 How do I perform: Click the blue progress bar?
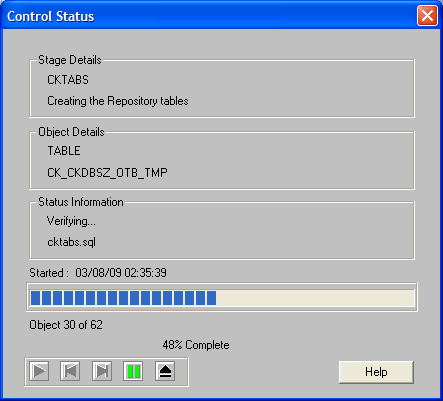point(222,298)
